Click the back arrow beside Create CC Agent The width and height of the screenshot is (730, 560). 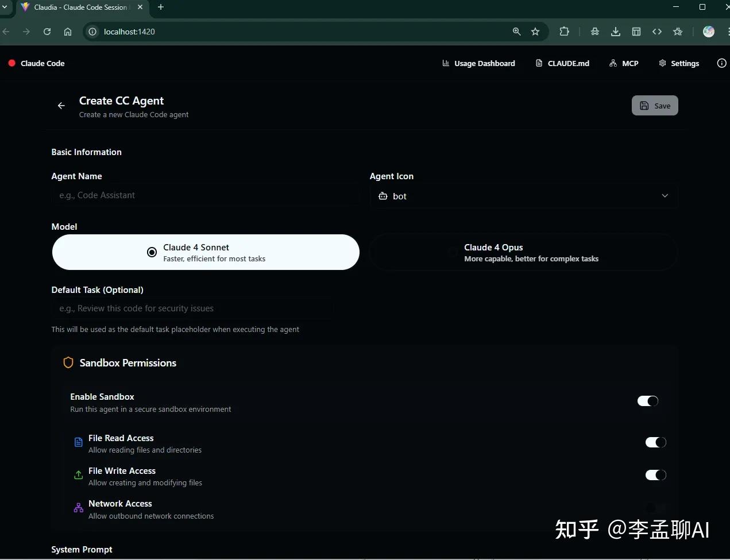pyautogui.click(x=61, y=106)
